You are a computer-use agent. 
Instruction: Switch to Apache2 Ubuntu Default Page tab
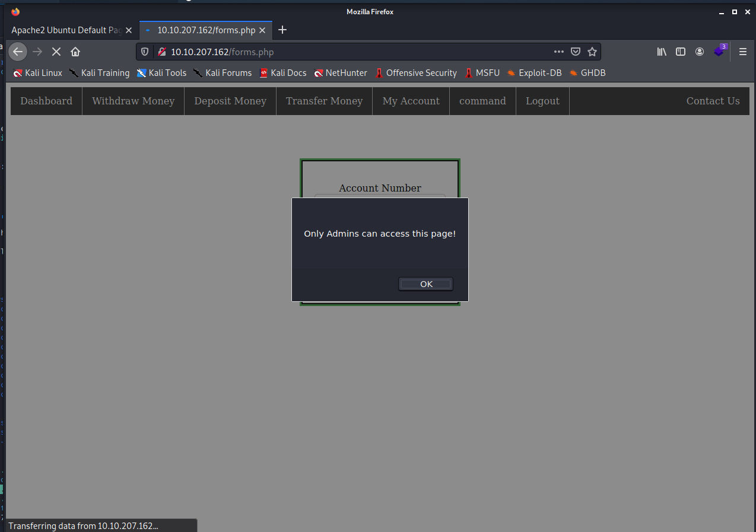pos(66,30)
